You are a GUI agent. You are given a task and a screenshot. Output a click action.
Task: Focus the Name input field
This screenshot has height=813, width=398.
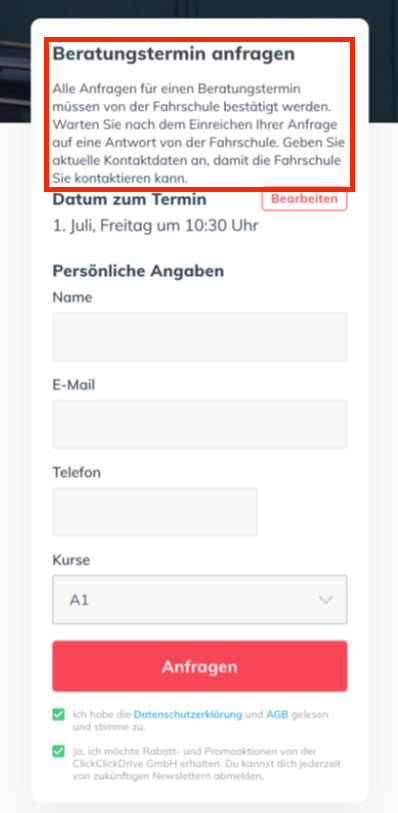200,337
